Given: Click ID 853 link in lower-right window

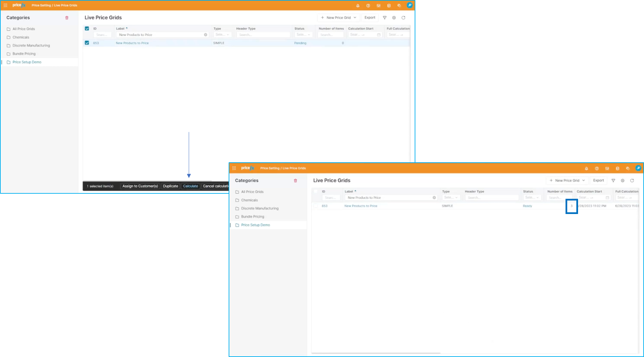Looking at the screenshot, I should (x=325, y=206).
